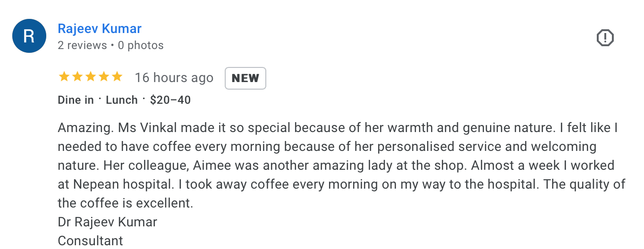Screen dimensions: 644x249
Task: Select the third gold rating star
Action: pos(90,77)
